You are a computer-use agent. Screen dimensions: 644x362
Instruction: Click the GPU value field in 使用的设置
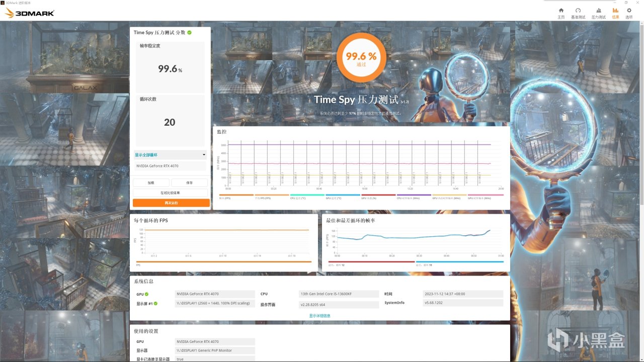(215, 342)
